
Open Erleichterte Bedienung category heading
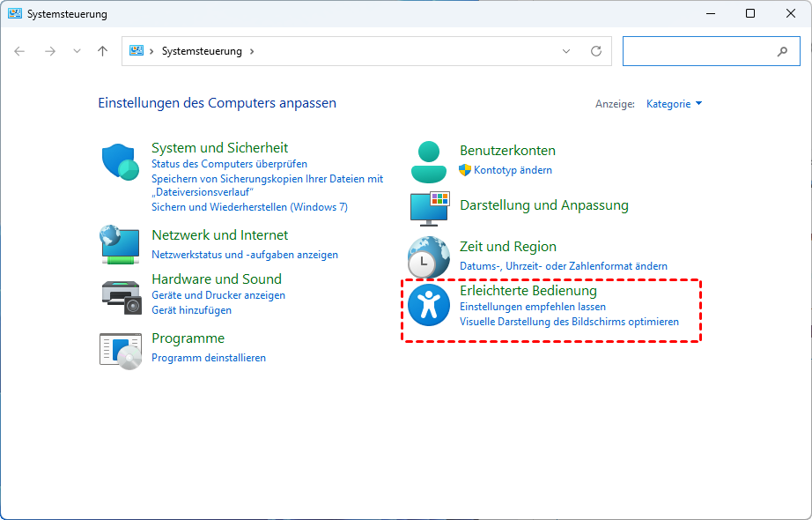click(528, 290)
